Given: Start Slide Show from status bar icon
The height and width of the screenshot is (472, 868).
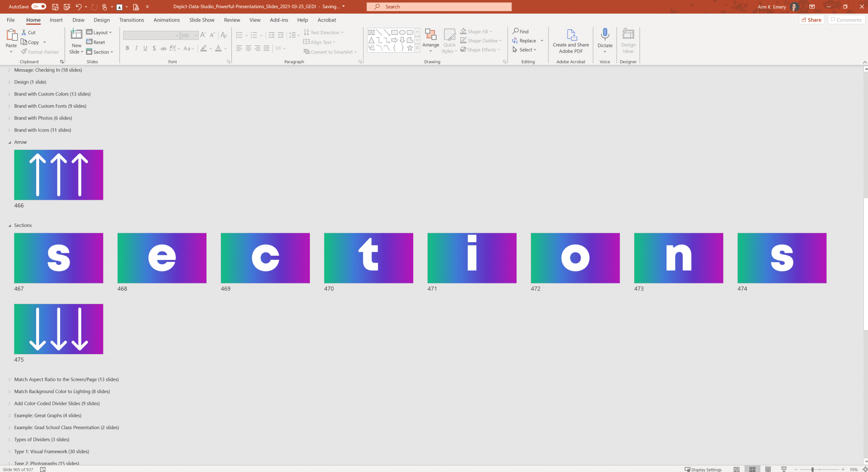Looking at the screenshot, I should point(784,469).
